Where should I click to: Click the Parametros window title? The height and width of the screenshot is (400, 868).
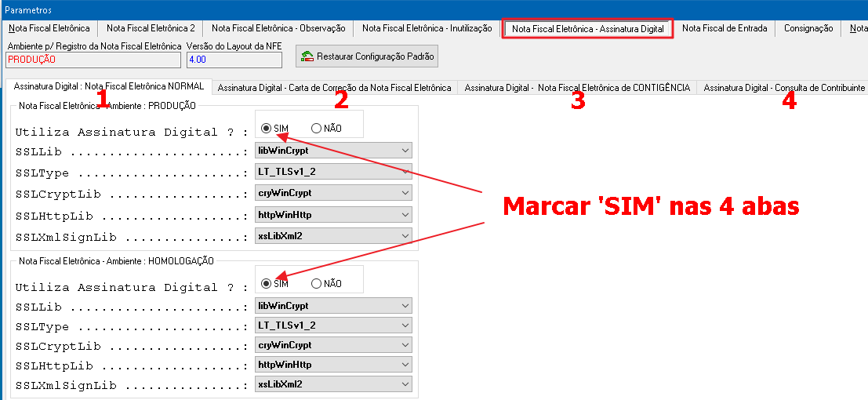(x=28, y=9)
